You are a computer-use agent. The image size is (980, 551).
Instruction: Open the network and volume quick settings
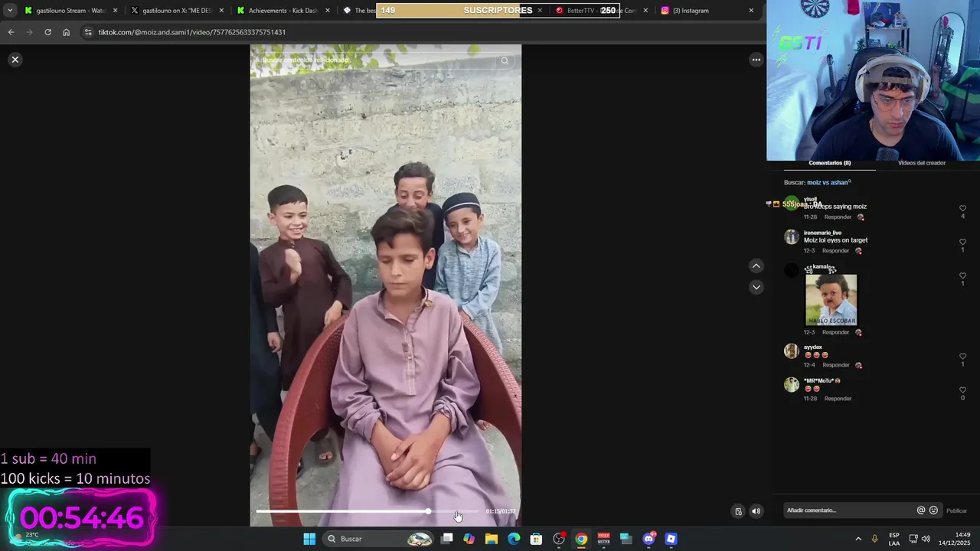920,539
